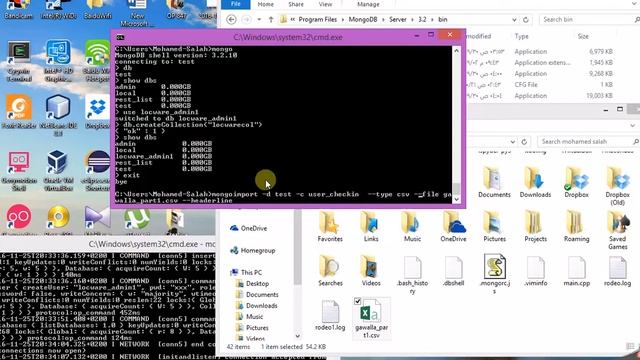Open the Roaming folder

tap(576, 227)
